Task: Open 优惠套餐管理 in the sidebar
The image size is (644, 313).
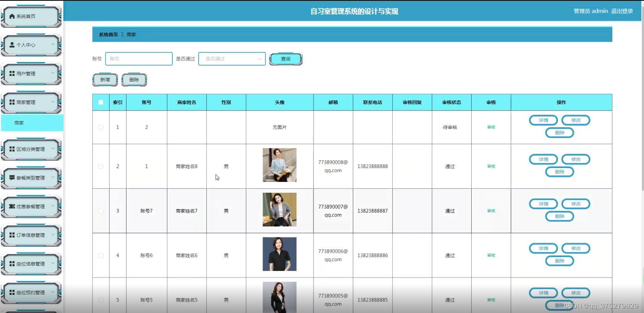Action: [31, 206]
